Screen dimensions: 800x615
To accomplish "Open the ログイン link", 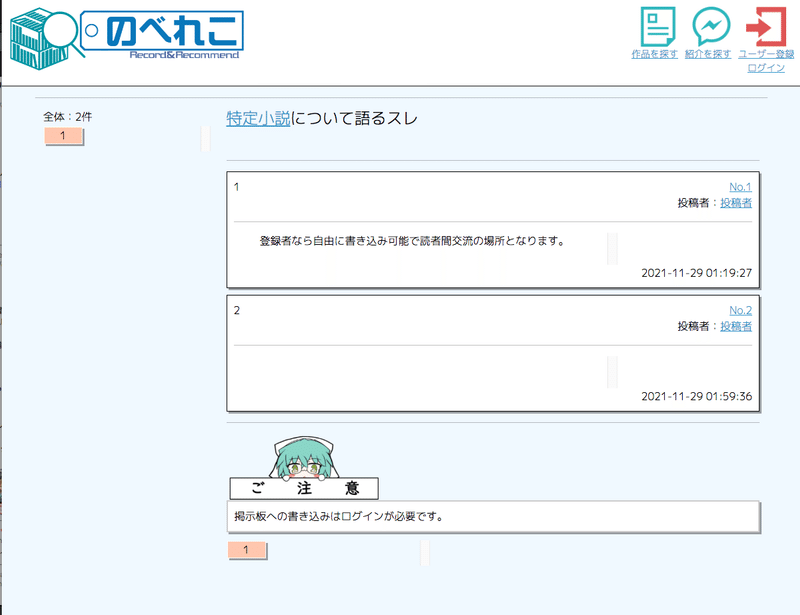I will pos(766,68).
